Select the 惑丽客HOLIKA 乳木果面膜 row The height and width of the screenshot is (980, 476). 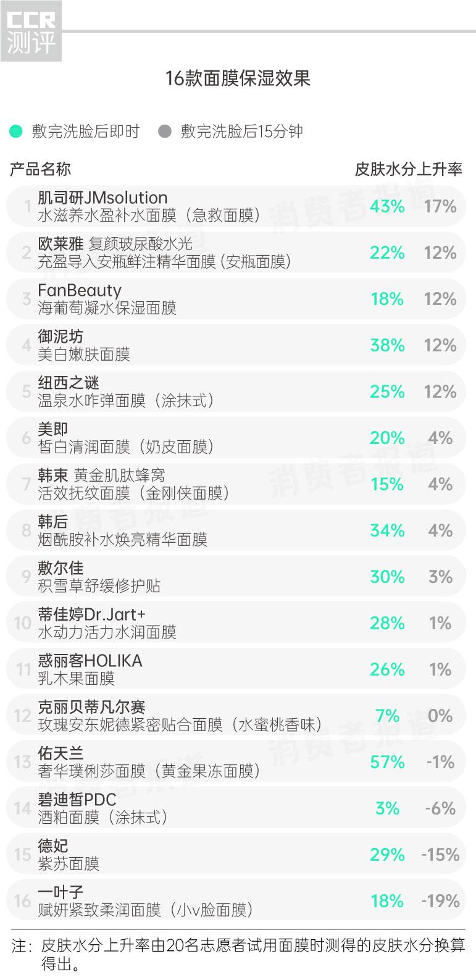[x=90, y=669]
